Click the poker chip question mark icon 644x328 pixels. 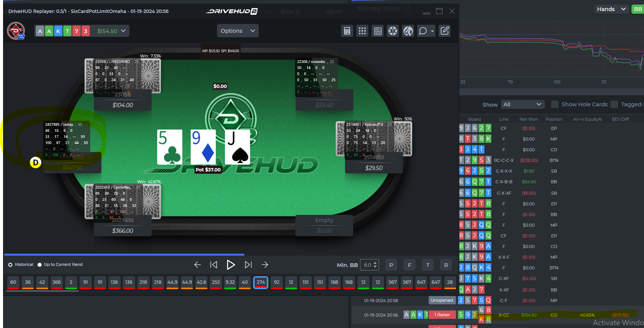pyautogui.click(x=393, y=31)
